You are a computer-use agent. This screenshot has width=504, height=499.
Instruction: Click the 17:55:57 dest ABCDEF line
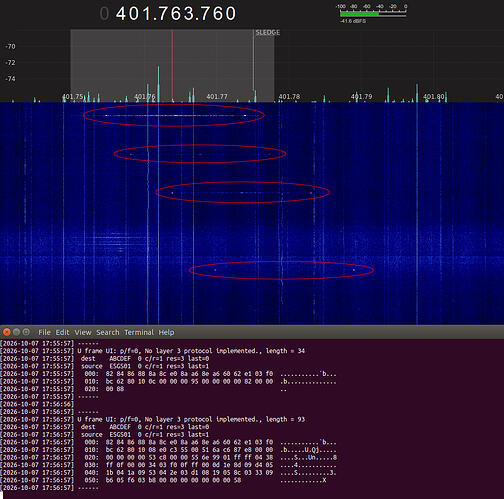(x=105, y=358)
